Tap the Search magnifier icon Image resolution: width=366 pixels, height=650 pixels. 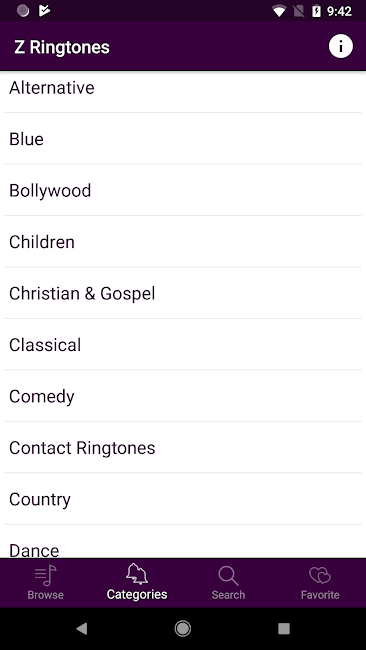[x=228, y=576]
